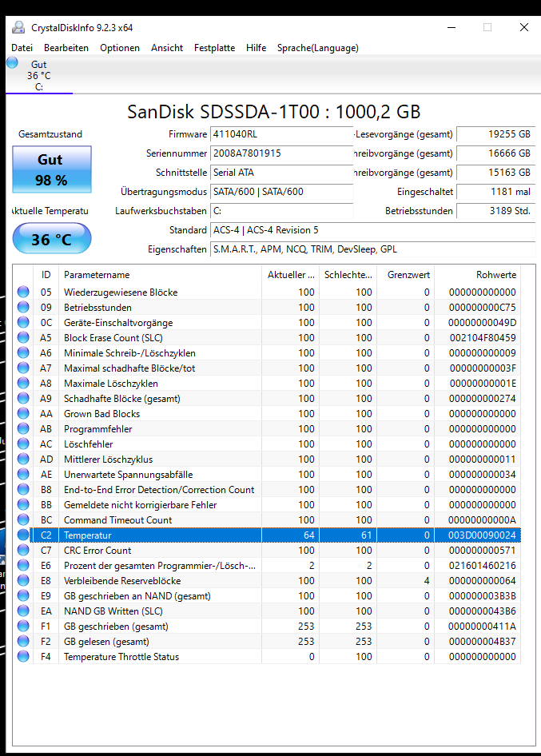Click the status orb of the A8 Maximale Löschzyklen row
541x756 pixels.
point(23,383)
